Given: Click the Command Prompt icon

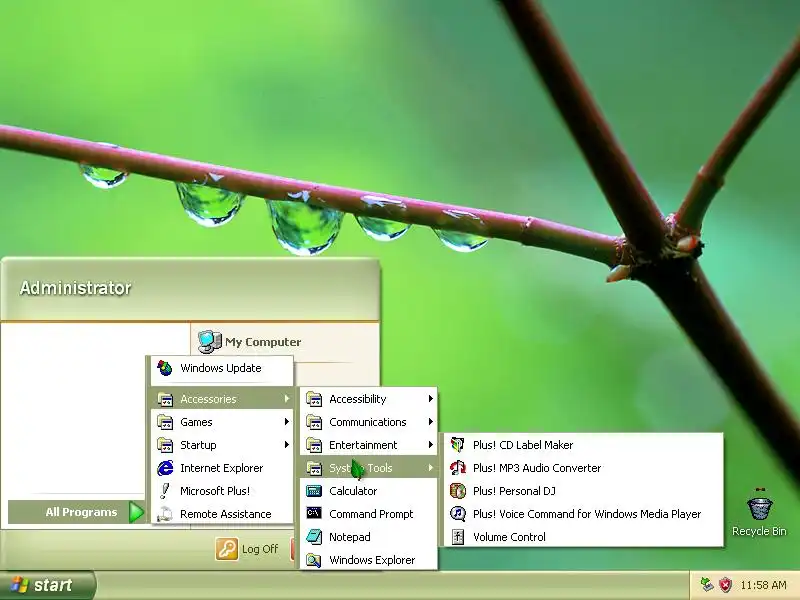Looking at the screenshot, I should [314, 513].
